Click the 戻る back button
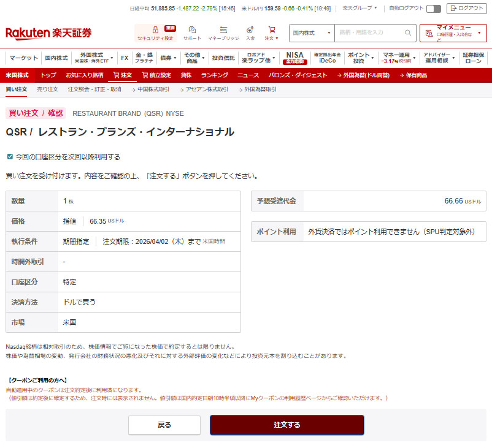 click(x=164, y=425)
